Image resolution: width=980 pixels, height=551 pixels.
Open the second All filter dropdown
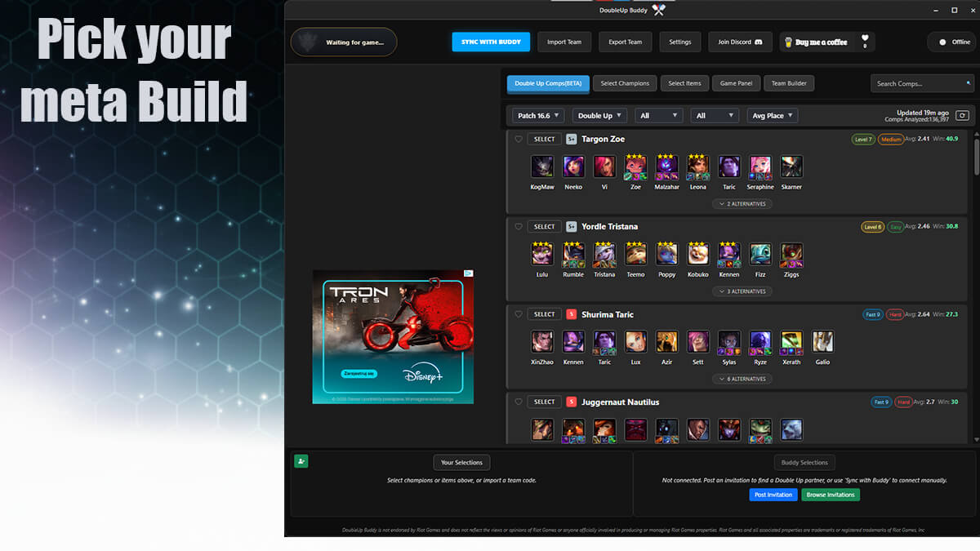click(715, 116)
